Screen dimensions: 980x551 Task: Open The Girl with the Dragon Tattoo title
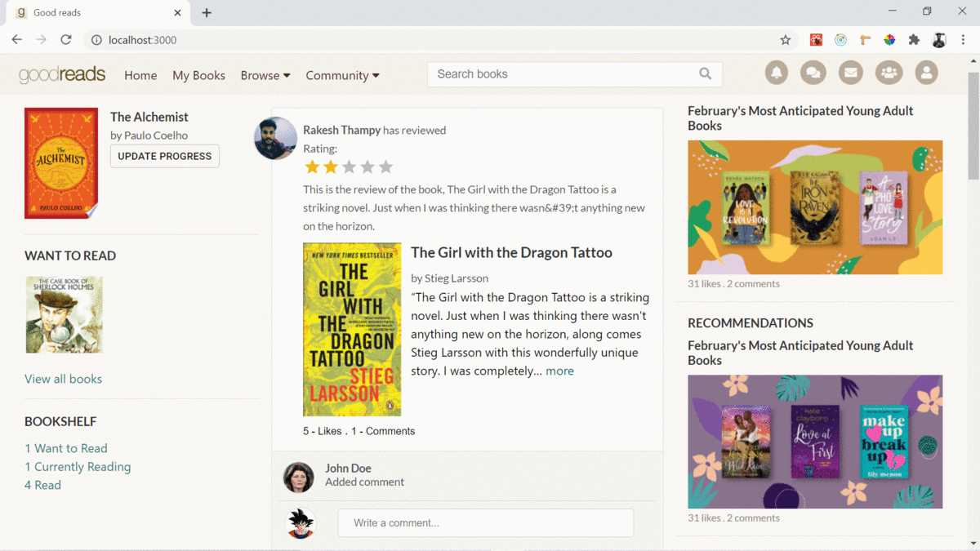(511, 253)
